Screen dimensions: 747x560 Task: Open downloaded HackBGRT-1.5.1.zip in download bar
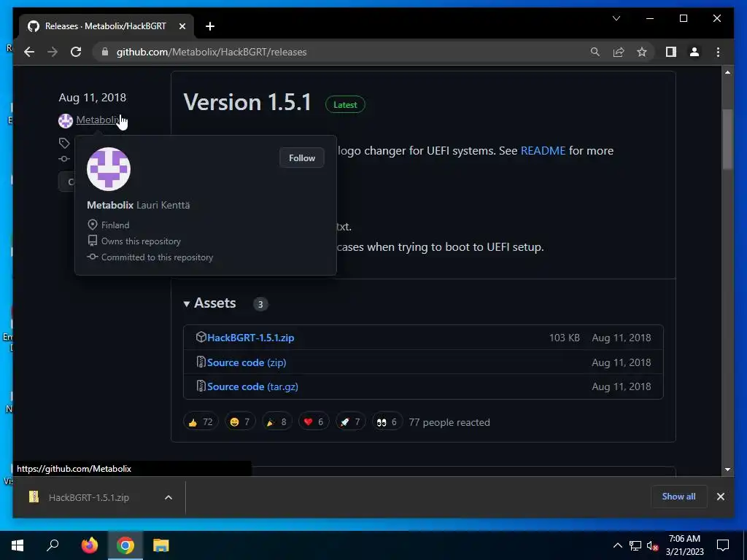(x=88, y=497)
